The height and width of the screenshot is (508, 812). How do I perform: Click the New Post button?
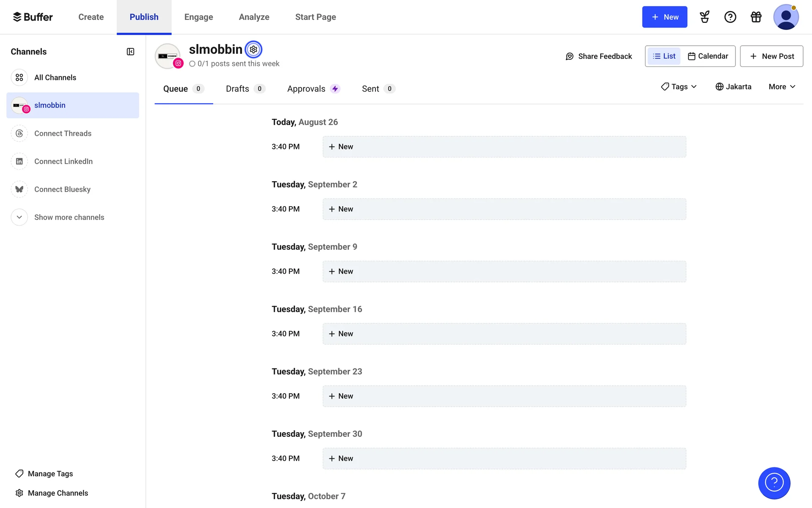(x=771, y=56)
